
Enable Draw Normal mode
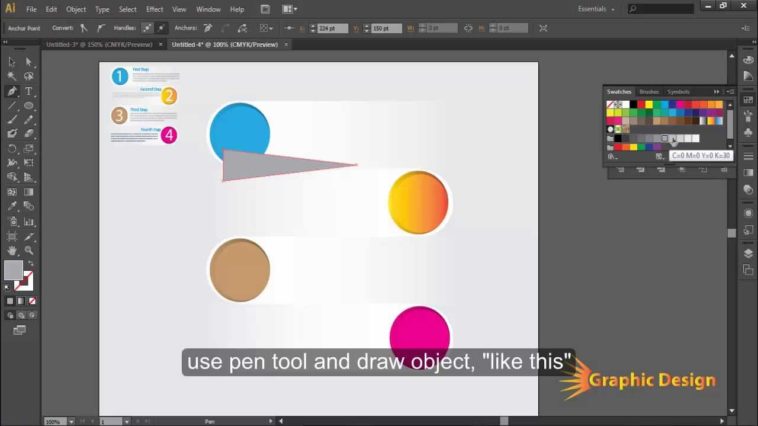10,315
